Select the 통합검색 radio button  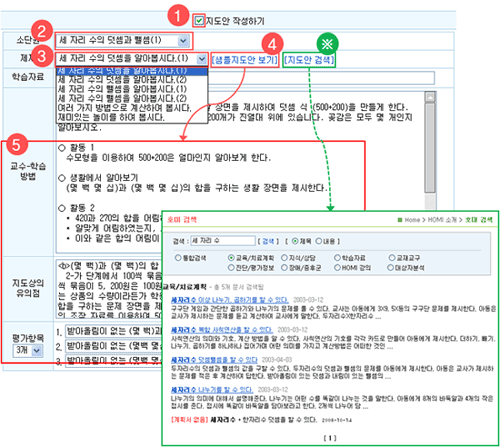[x=178, y=258]
